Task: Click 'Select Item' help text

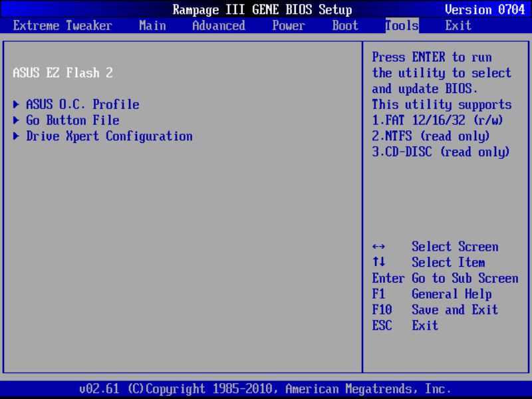Action: pyautogui.click(x=448, y=262)
